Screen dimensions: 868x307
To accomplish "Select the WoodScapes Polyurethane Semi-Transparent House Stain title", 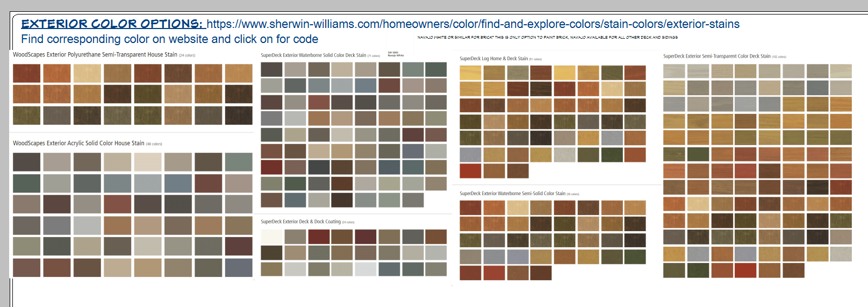I will (95, 55).
